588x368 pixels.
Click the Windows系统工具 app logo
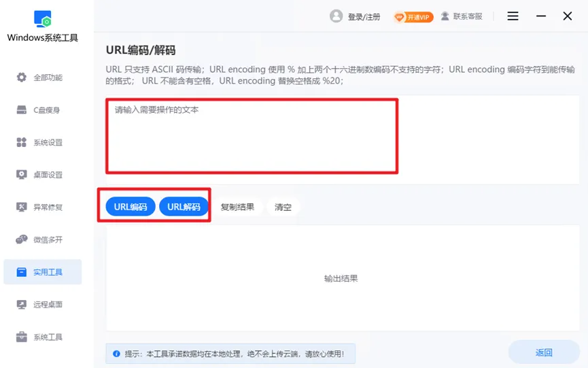42,19
